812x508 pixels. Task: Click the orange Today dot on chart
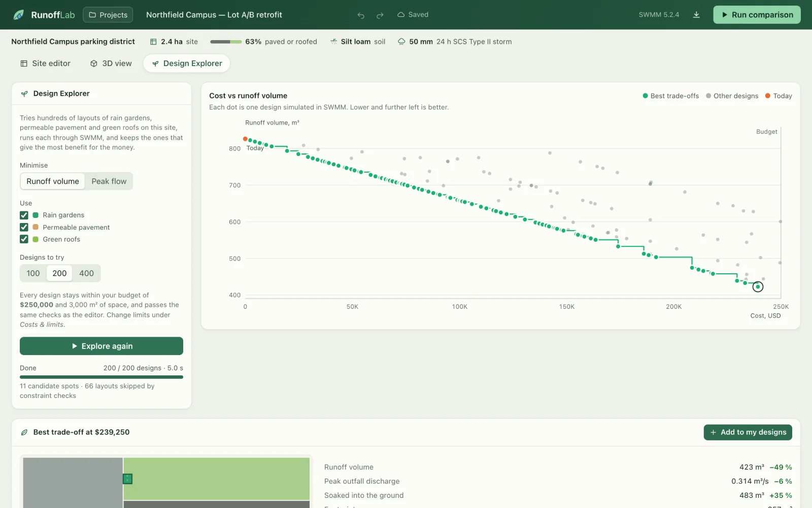245,139
